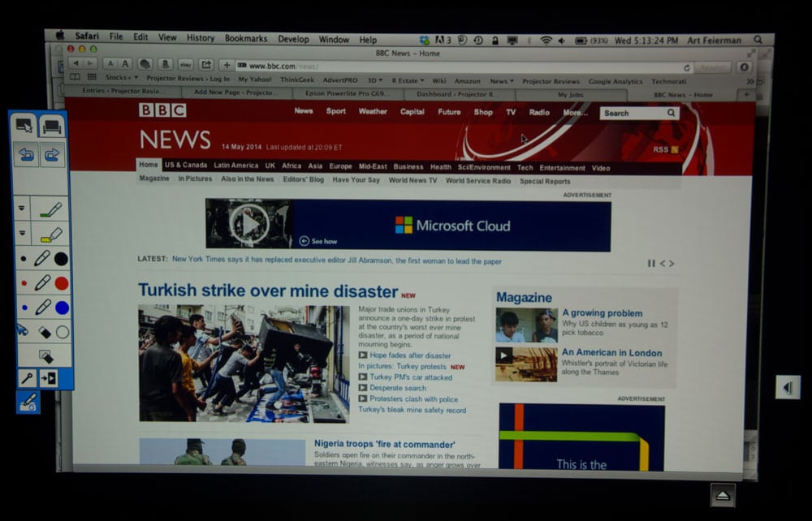Clear the screen with the clear-all eraser

click(45, 356)
